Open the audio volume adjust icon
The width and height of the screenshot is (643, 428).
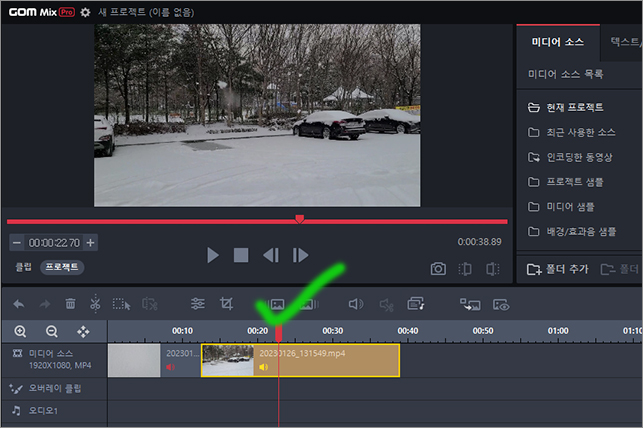[356, 304]
